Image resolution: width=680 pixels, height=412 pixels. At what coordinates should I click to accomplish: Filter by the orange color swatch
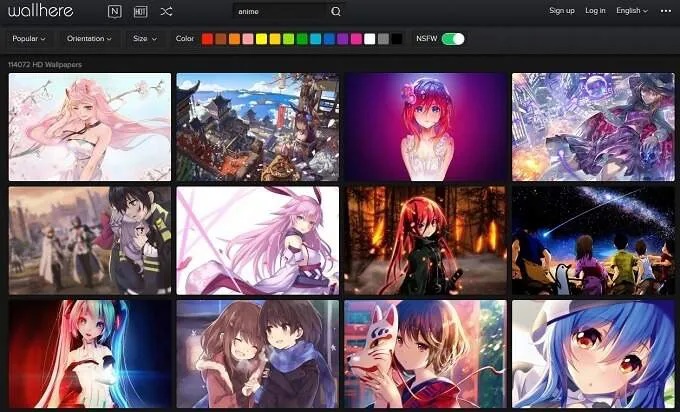pos(234,39)
